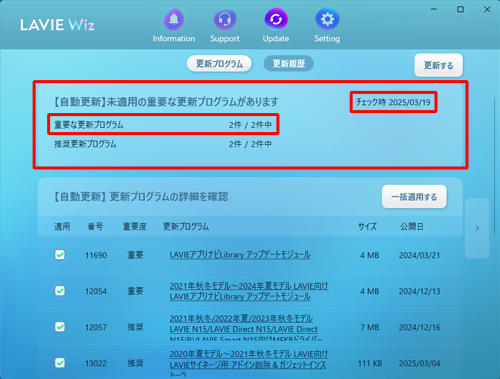Click the vertical scrollbar on the right

[x=495, y=167]
